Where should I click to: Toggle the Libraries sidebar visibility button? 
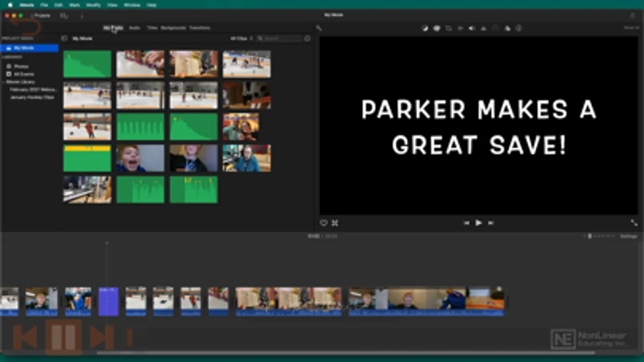click(x=64, y=38)
